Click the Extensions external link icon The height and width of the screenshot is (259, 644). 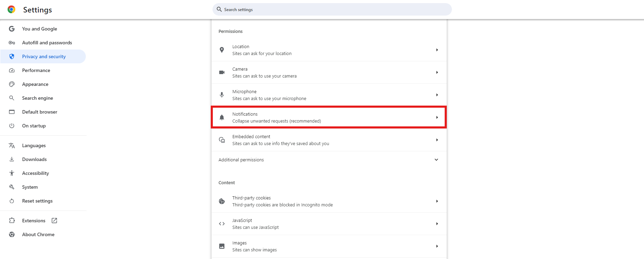click(54, 221)
